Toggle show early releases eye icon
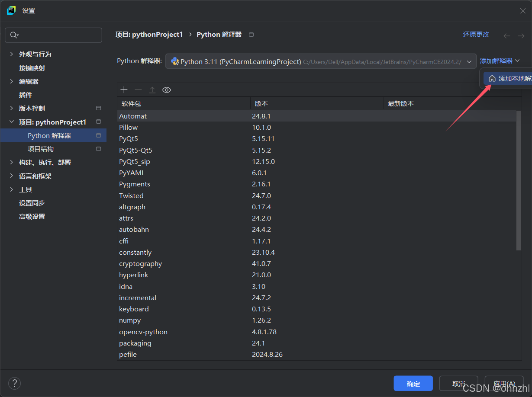 click(x=167, y=90)
